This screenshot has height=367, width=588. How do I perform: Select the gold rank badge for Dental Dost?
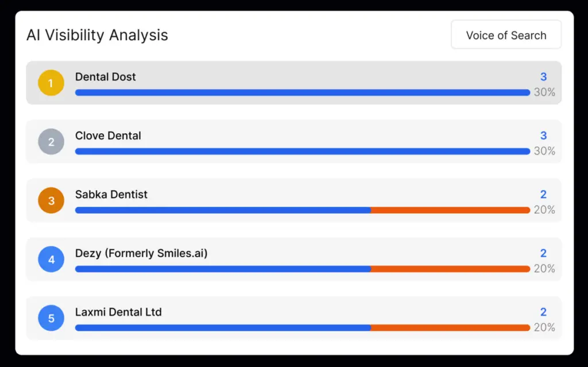(51, 83)
